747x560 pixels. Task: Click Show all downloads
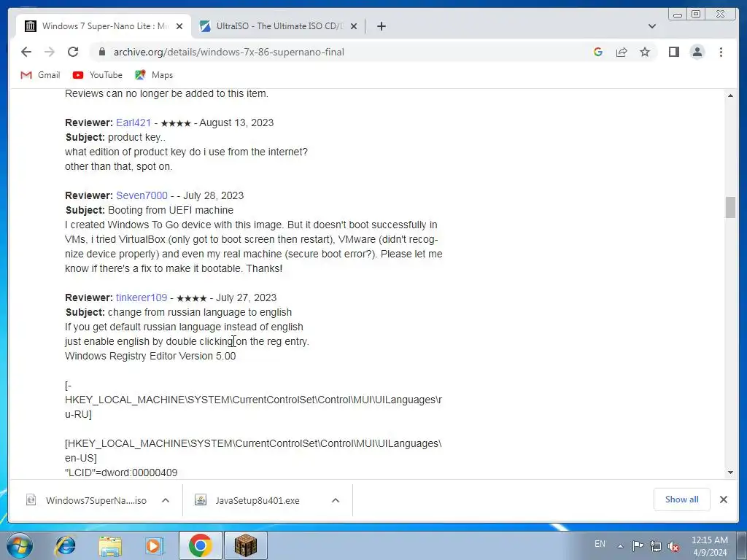(x=682, y=499)
